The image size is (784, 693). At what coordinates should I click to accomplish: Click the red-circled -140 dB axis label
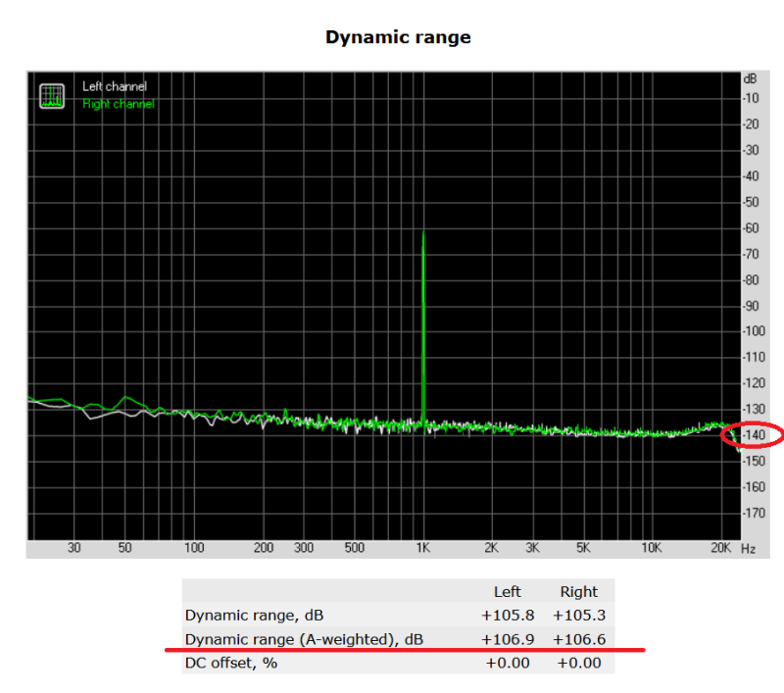(x=755, y=434)
